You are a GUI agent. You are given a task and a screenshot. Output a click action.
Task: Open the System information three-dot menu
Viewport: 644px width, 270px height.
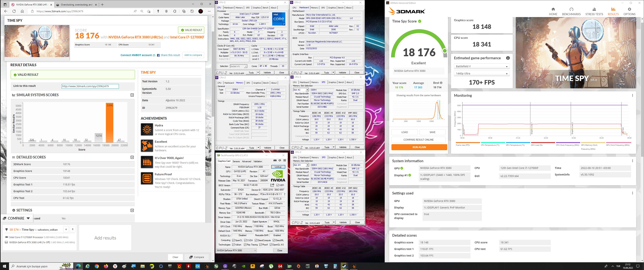click(632, 161)
